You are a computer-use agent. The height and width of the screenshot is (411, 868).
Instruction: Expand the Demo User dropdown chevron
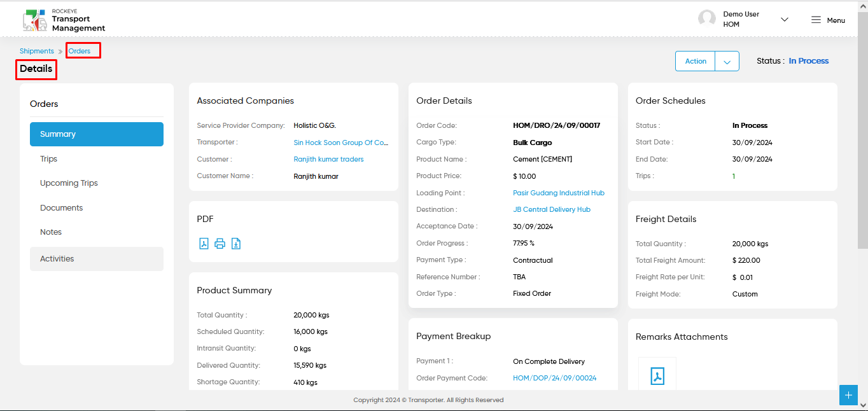pos(785,20)
